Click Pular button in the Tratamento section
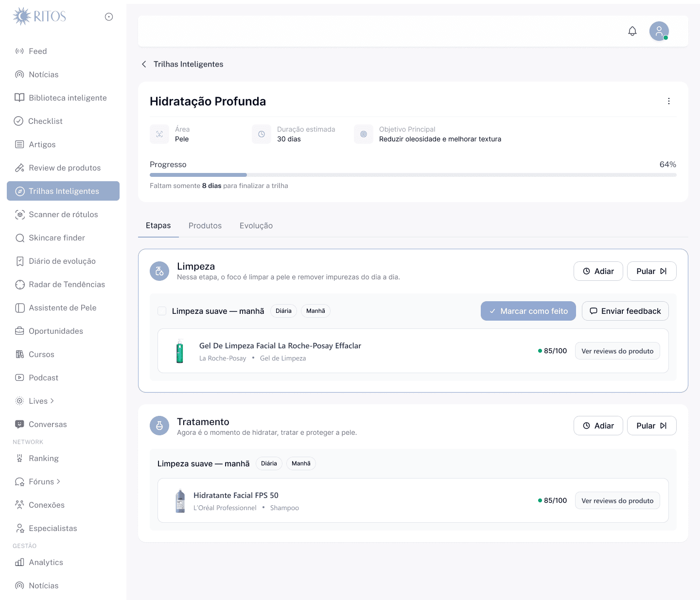The image size is (700, 600). click(x=652, y=426)
